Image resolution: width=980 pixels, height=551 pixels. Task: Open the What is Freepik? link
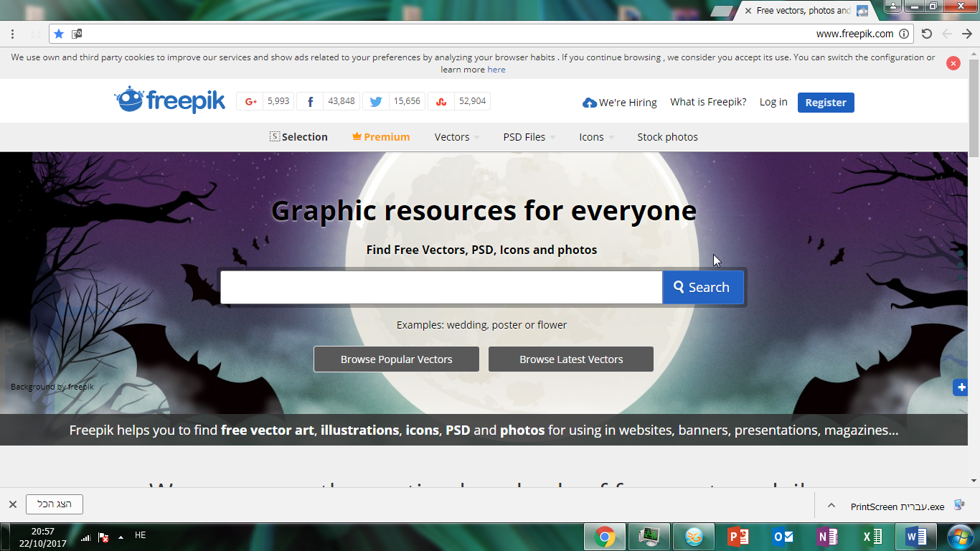click(x=708, y=102)
